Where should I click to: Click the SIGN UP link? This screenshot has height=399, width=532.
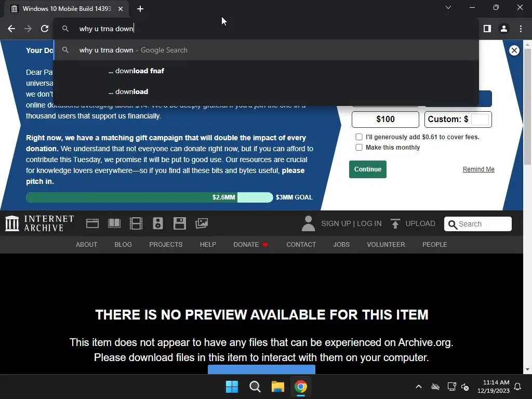click(x=336, y=223)
